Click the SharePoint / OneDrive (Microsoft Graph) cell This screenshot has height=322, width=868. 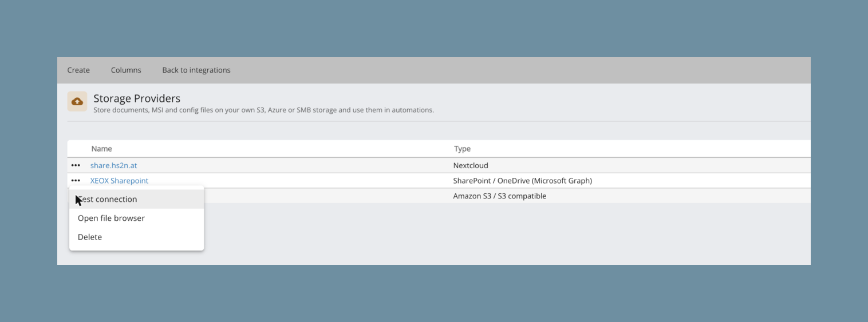[x=523, y=181]
